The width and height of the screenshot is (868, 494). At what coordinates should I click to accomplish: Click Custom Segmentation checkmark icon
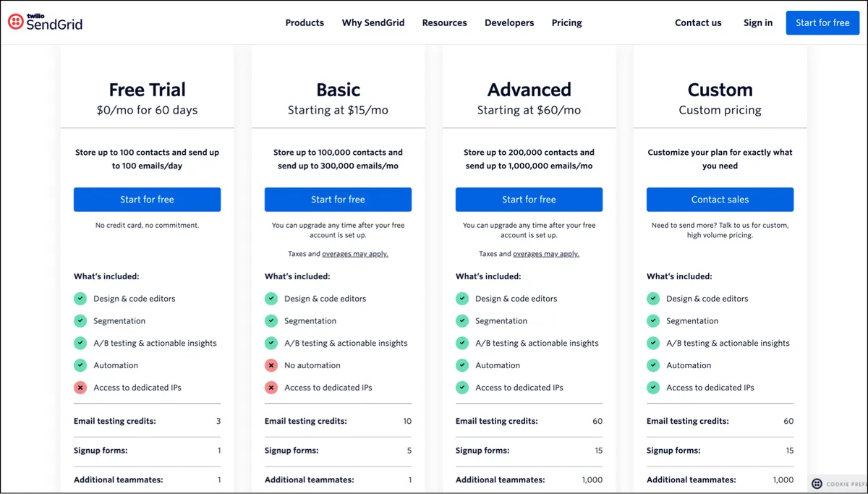[x=653, y=321]
